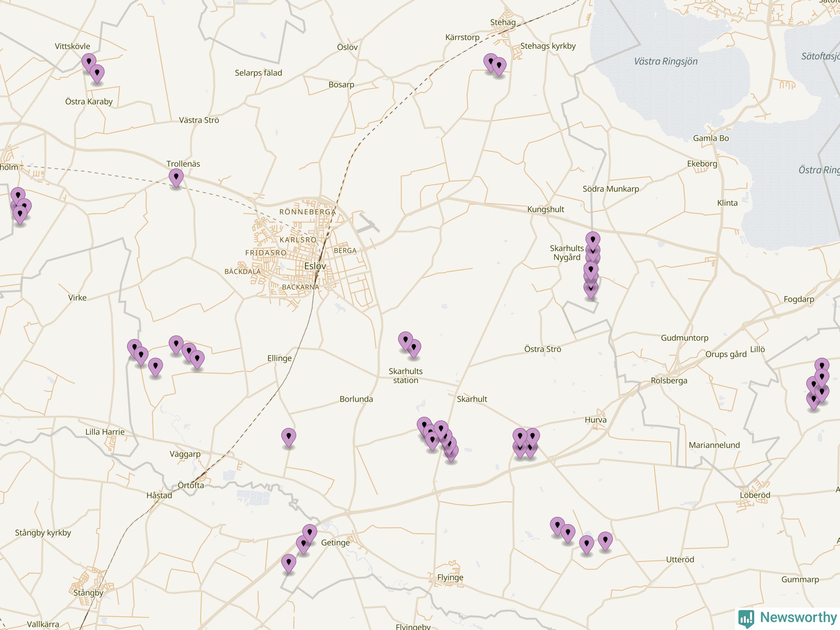
Task: Select the pin directly beneath the Vittskövle label
Action: (x=89, y=62)
